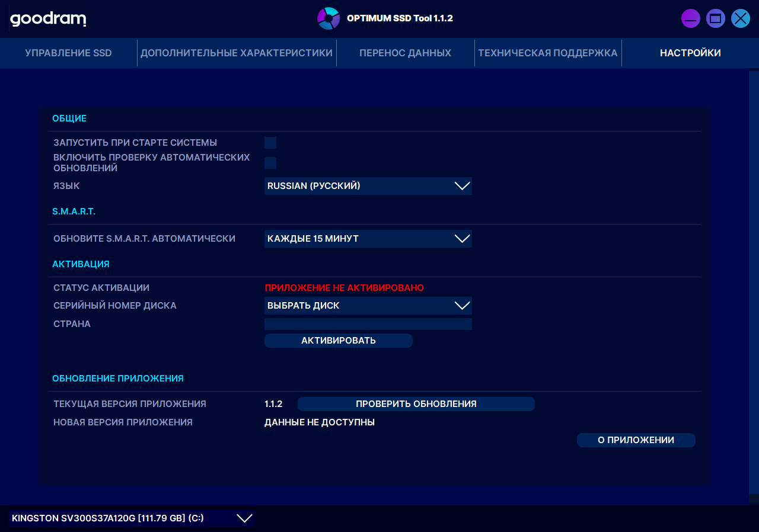Go to ПЕРЕНОС ДАННЫХ tab

(405, 53)
